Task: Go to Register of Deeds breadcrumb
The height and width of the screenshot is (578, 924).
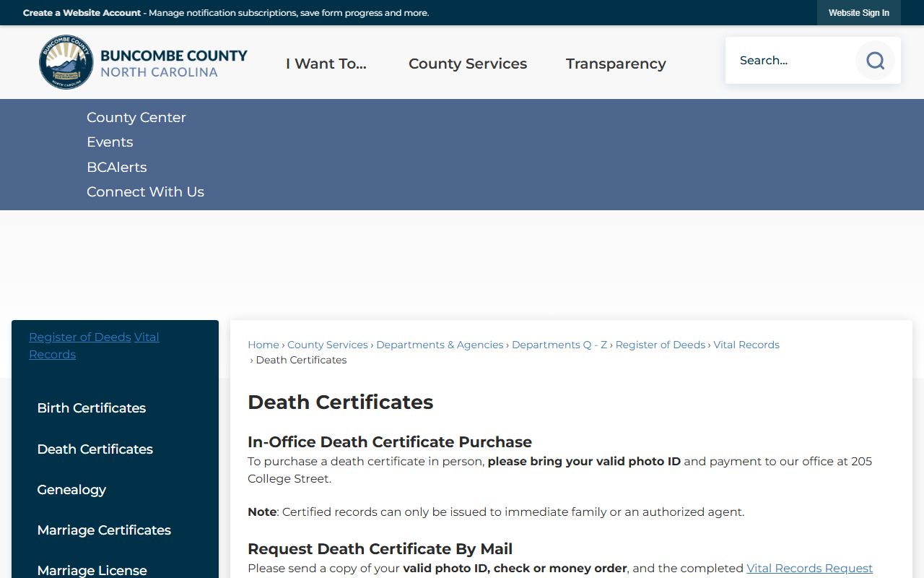Action: 661,345
